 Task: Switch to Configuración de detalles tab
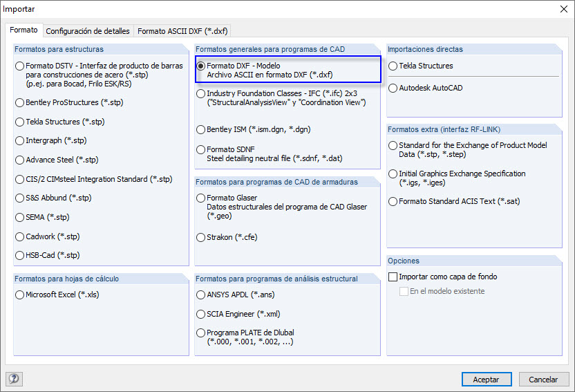87,31
